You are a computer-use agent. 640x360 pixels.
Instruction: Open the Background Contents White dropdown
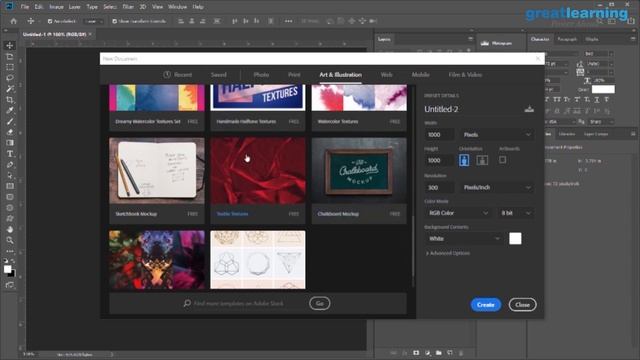pos(463,238)
